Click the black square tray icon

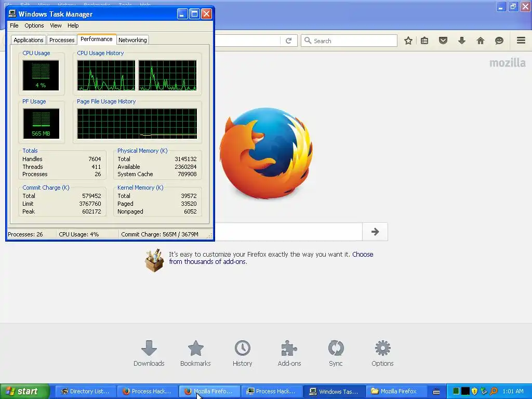pyautogui.click(x=465, y=391)
